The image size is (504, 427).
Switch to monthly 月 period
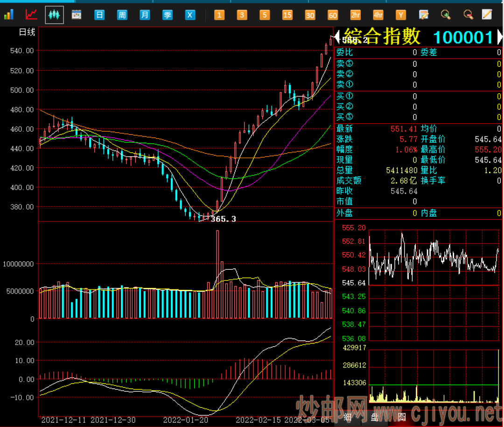(x=145, y=15)
